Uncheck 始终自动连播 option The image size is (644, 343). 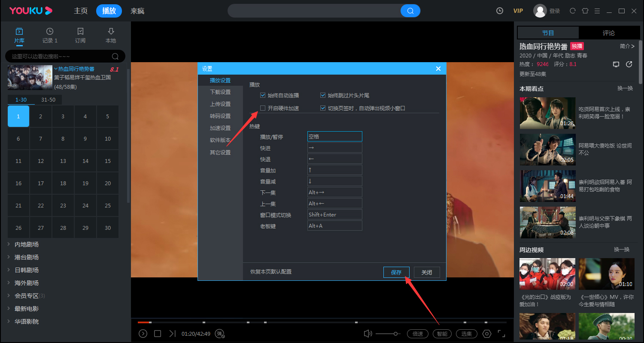pos(263,95)
